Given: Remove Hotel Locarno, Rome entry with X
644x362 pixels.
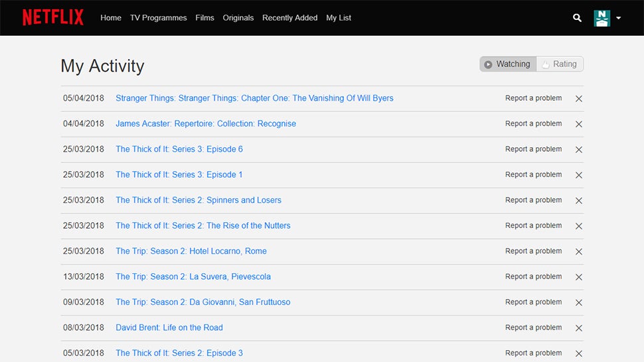Looking at the screenshot, I should [579, 251].
